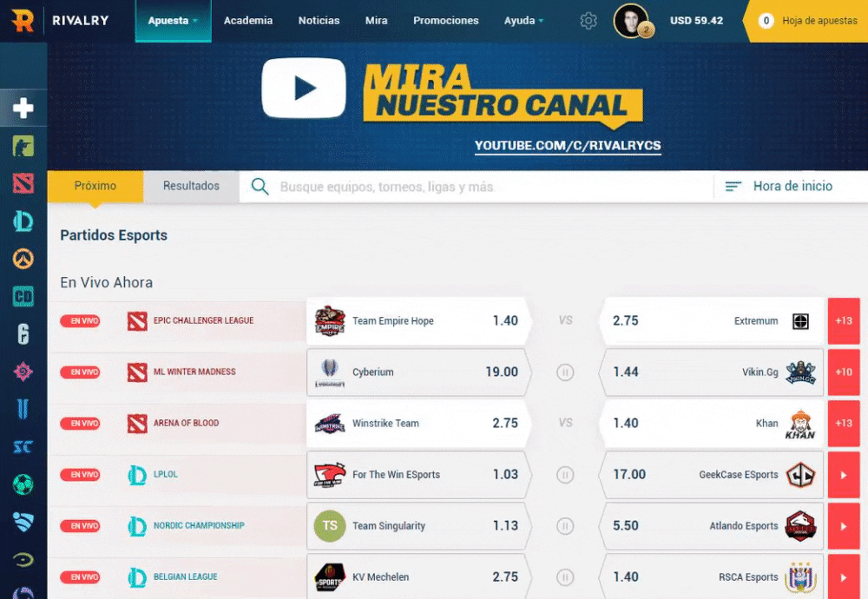Select the Dota 2 game icon in sidebar
This screenshot has height=599, width=868.
point(23,184)
